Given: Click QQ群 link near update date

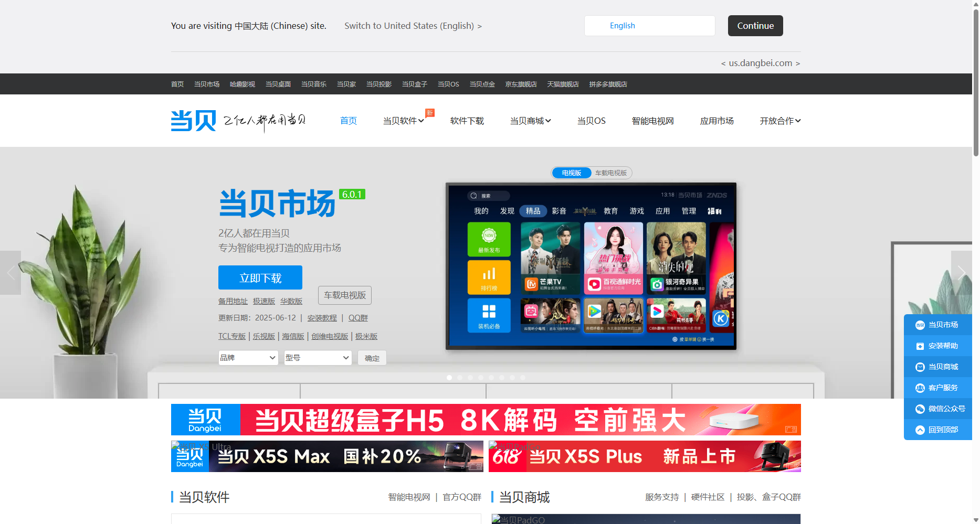Looking at the screenshot, I should pos(358,318).
